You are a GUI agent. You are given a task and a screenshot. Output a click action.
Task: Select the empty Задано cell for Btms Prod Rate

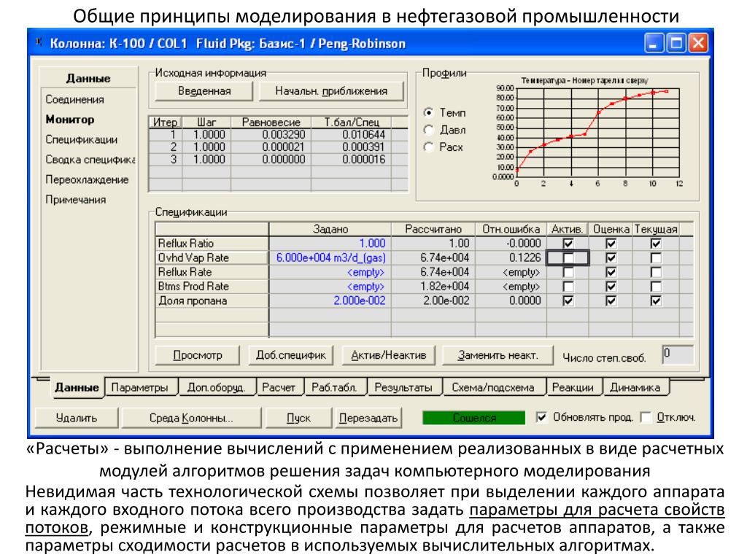point(330,286)
